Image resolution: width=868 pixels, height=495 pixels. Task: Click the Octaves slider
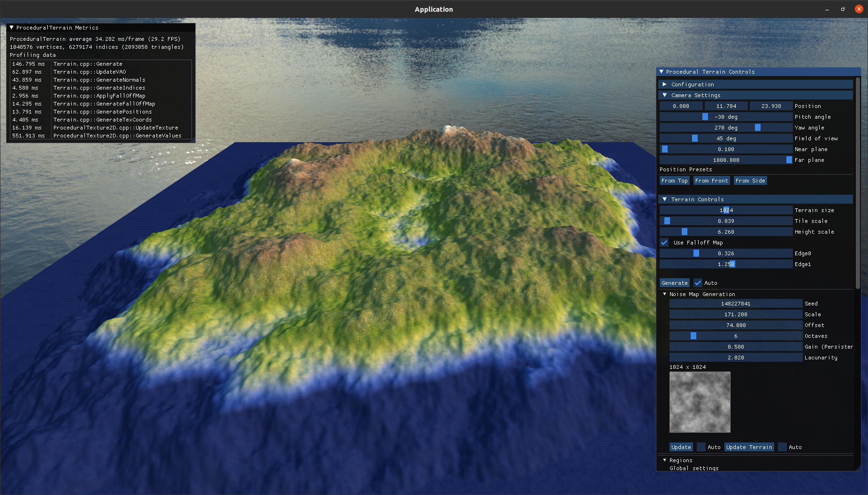(736, 336)
